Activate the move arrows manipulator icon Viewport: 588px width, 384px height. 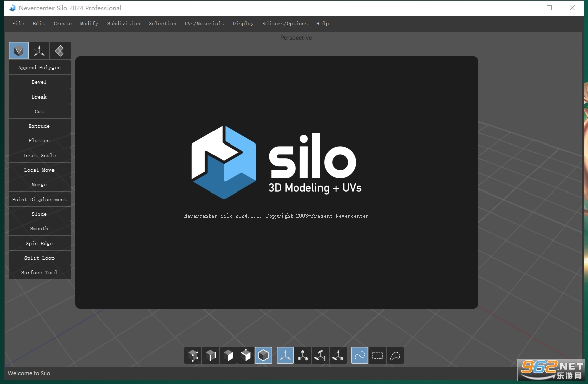(285, 355)
